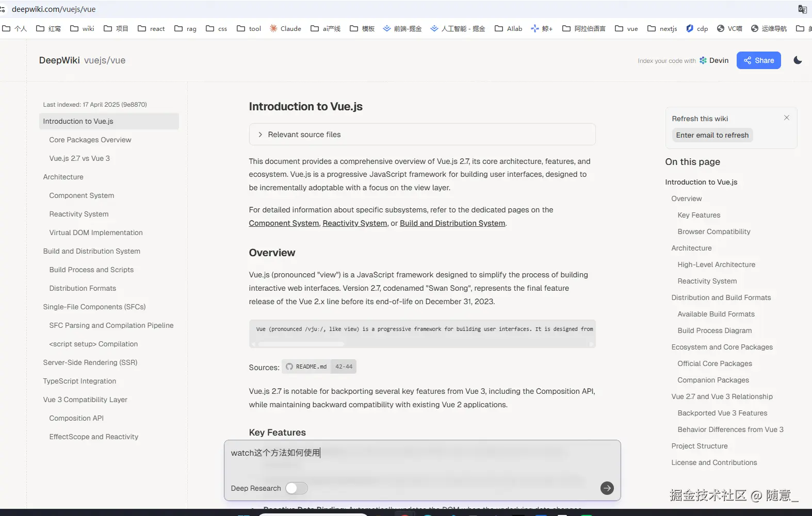
Task: Open Vue 3 Compatibility Layer page
Action: coord(85,400)
